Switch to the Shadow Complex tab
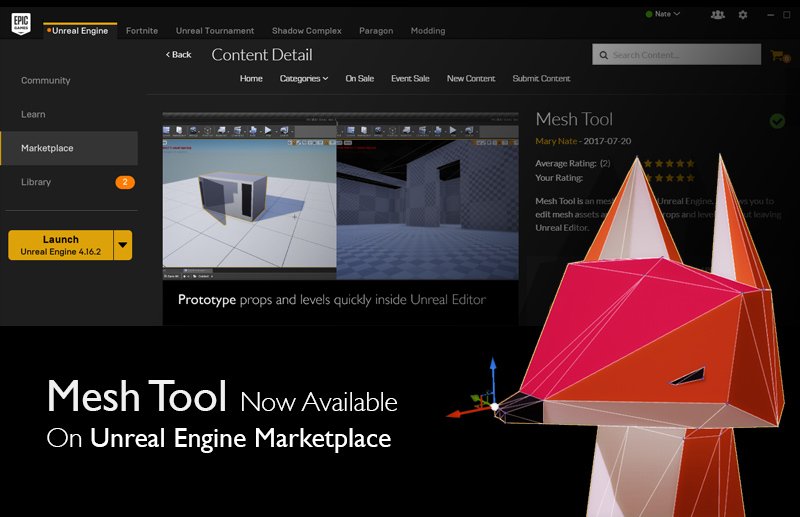This screenshot has width=800, height=517. pos(307,31)
